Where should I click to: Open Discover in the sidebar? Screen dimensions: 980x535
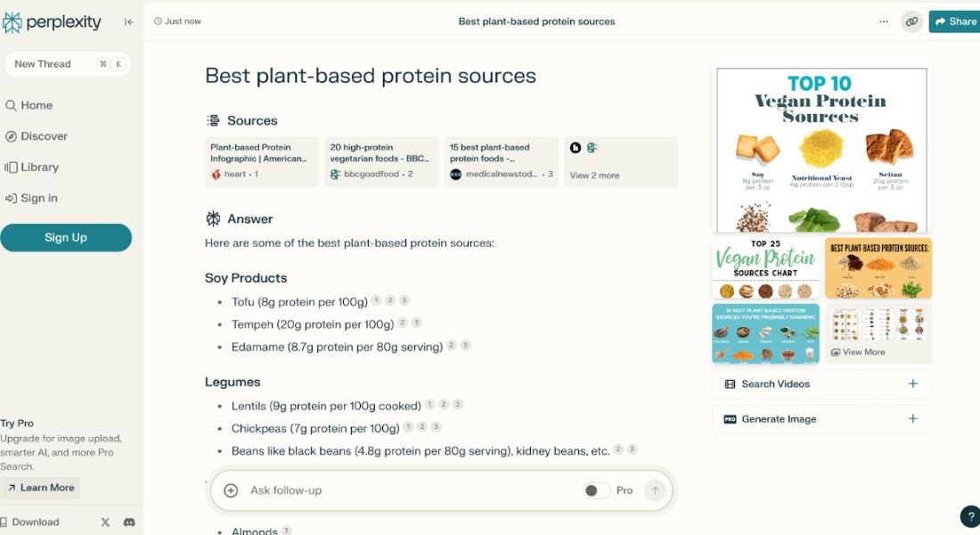coord(44,136)
